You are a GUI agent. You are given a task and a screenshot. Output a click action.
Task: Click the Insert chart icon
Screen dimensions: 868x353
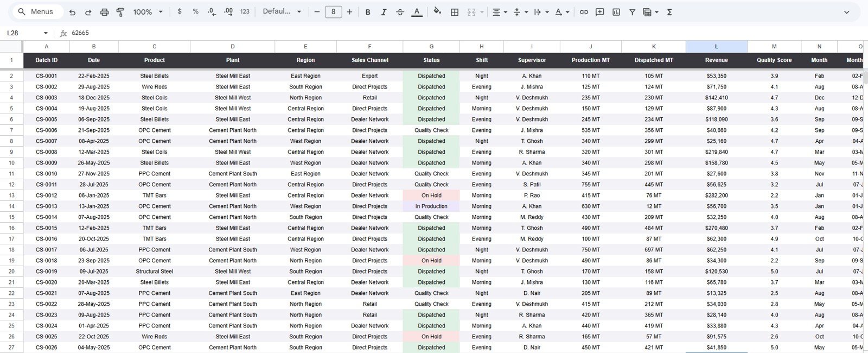tap(616, 12)
